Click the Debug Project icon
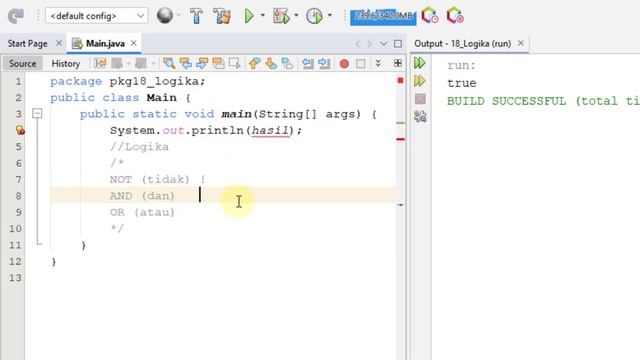Image resolution: width=640 pixels, height=360 pixels. tap(281, 16)
